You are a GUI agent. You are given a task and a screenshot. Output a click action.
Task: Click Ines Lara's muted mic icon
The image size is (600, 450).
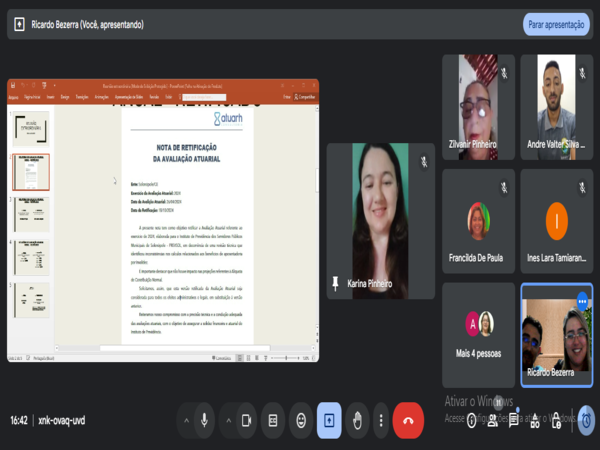point(582,188)
